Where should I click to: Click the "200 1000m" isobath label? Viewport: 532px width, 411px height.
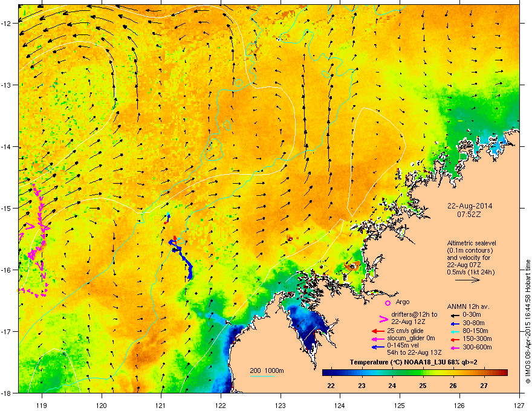(x=267, y=371)
